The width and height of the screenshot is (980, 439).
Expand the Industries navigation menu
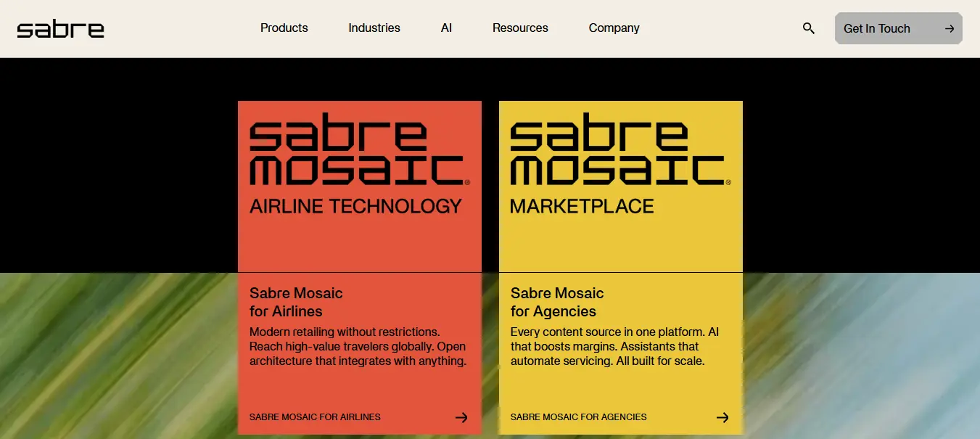(374, 28)
